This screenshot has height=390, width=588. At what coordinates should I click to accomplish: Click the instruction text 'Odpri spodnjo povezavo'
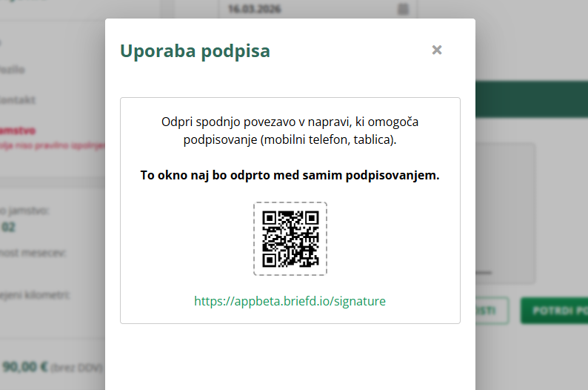click(228, 122)
